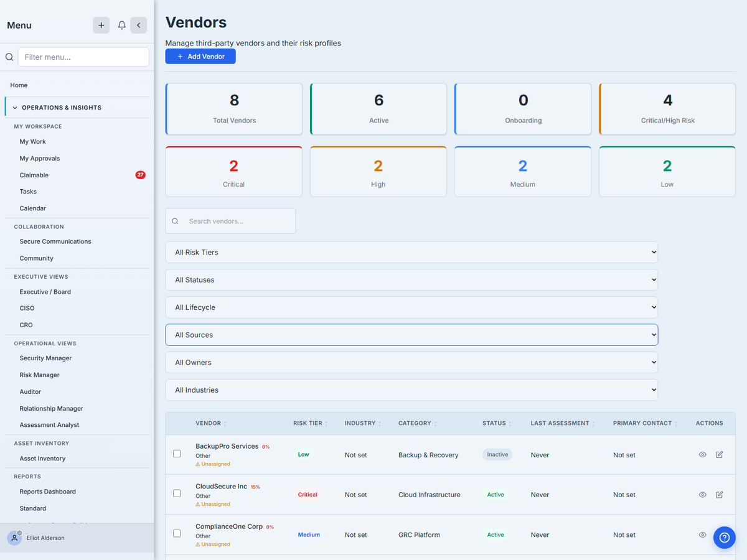Click the Filter menu input field
The image size is (747, 560).
click(83, 57)
